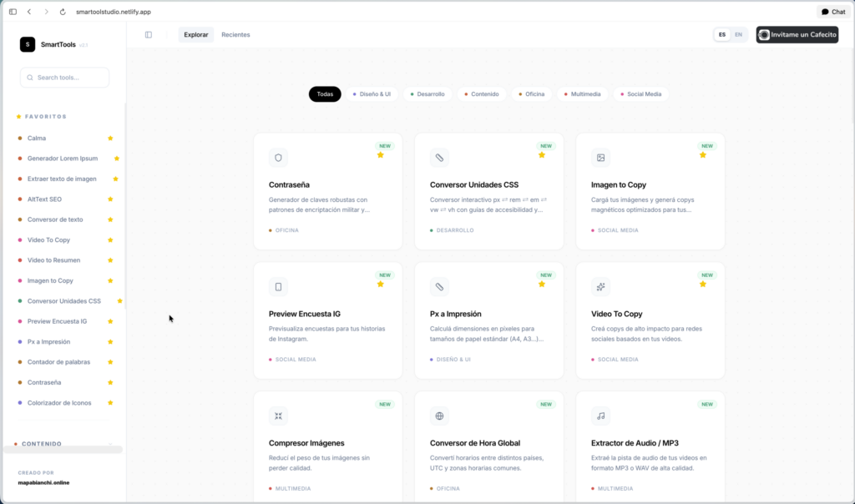
Task: Click the search magnifier icon
Action: coord(30,78)
